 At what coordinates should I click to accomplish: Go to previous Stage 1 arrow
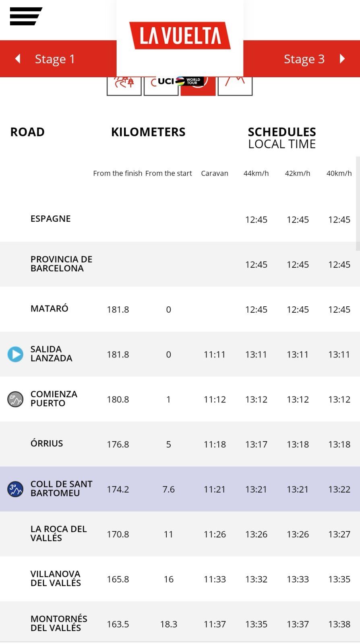[x=17, y=59]
